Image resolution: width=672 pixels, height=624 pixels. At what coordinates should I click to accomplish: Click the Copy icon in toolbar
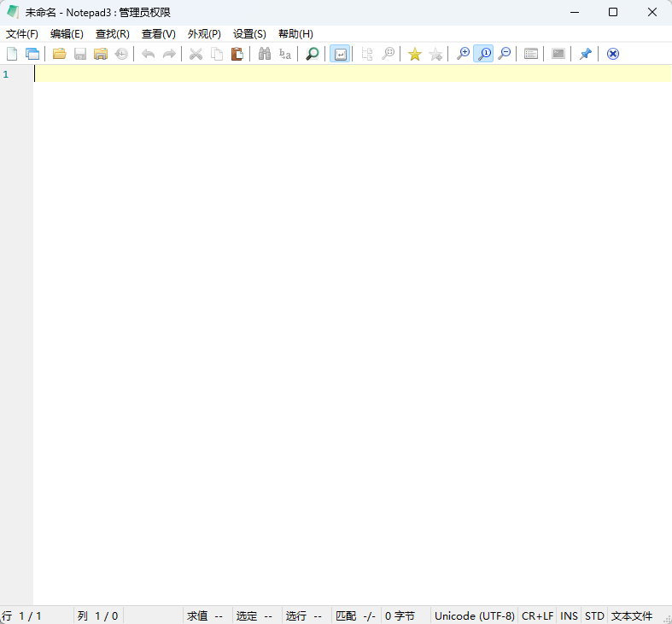click(x=216, y=54)
